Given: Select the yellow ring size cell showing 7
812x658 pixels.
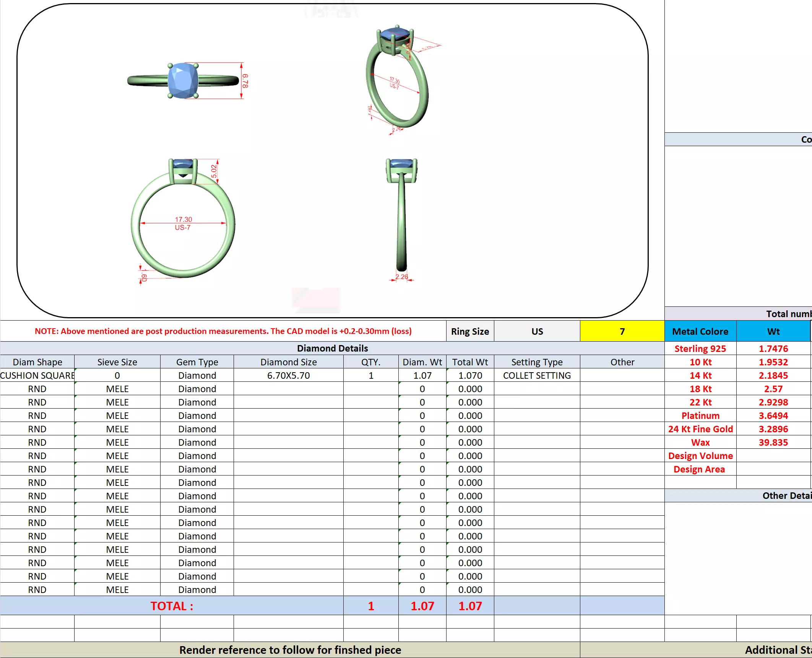Looking at the screenshot, I should click(x=622, y=331).
